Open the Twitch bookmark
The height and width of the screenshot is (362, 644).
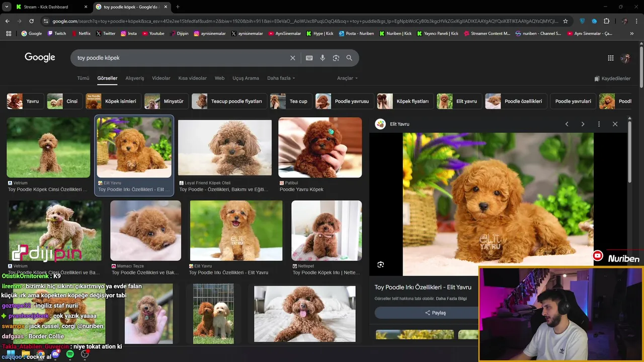tap(56, 34)
